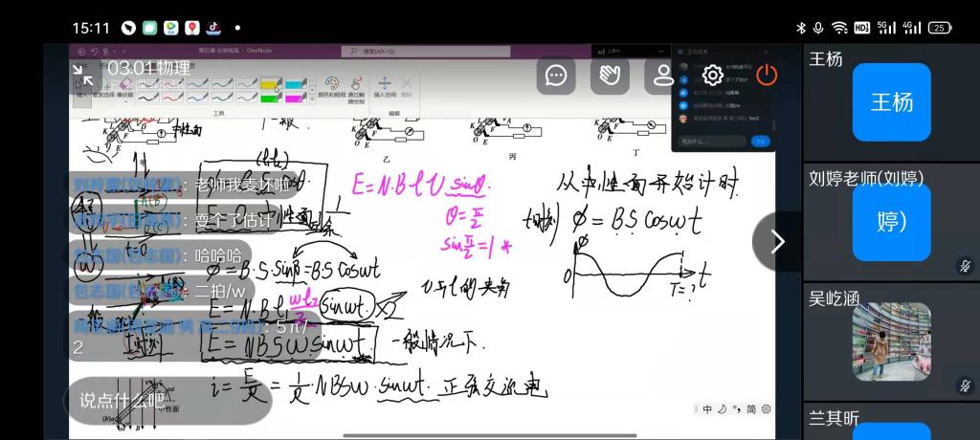Tap muted mic icon on 吴屹涵 tile
Viewport: 980px width, 440px height.
tap(966, 385)
